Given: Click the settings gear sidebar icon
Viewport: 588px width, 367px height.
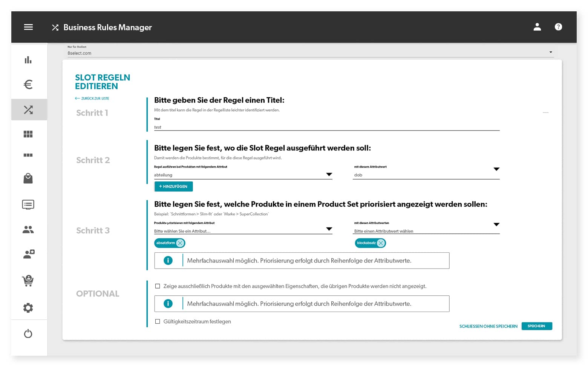Looking at the screenshot, I should tap(28, 308).
